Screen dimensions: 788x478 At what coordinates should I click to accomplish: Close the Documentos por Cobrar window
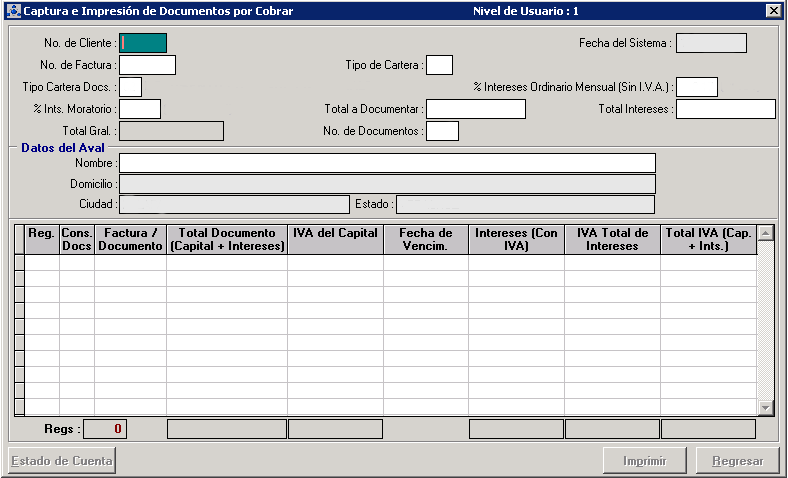[773, 10]
